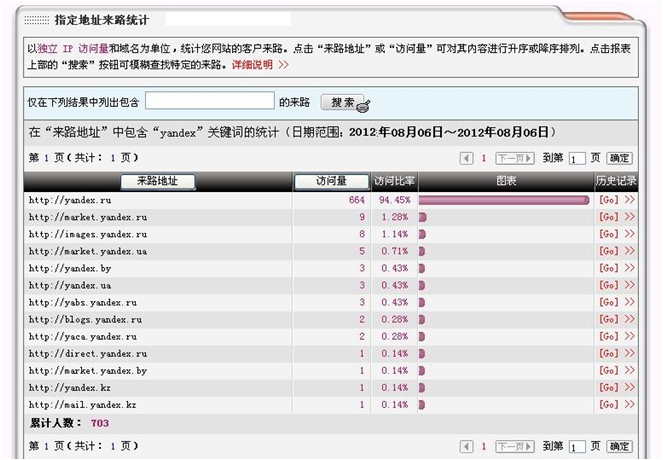Select the http://market.yandex.ua referrer address
This screenshot has height=460, width=663.
88,252
